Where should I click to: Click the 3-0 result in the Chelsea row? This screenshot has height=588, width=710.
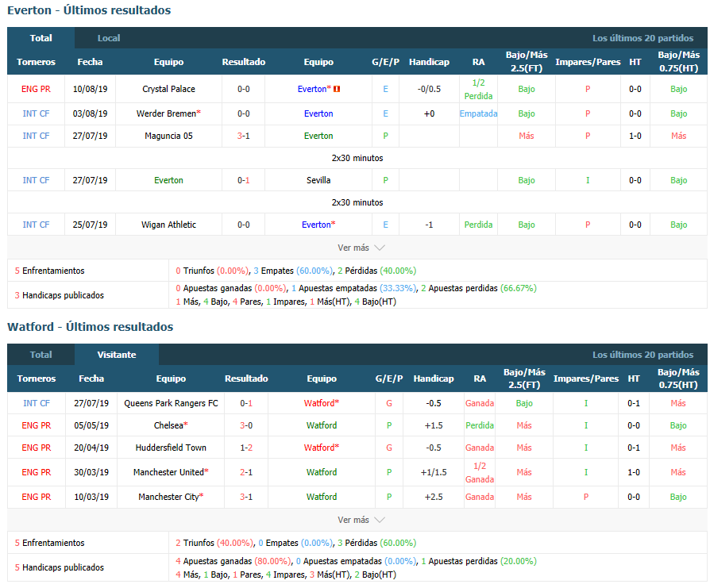pos(246,425)
